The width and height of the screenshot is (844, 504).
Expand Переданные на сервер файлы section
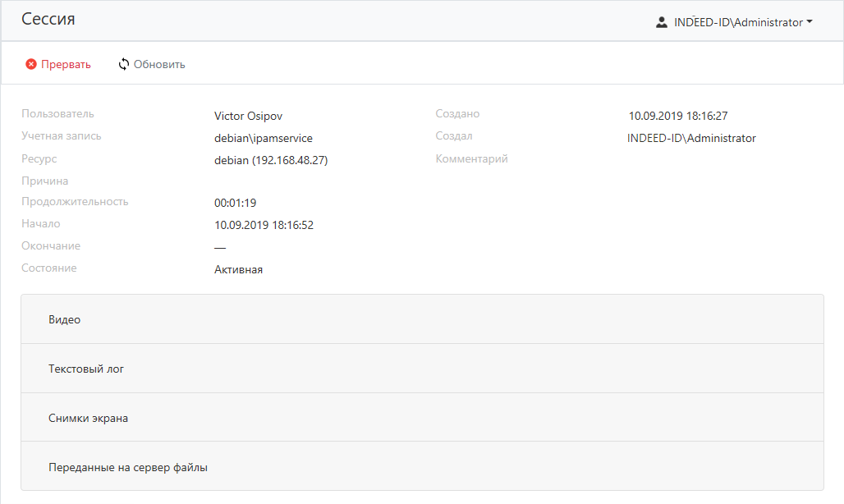(x=128, y=467)
